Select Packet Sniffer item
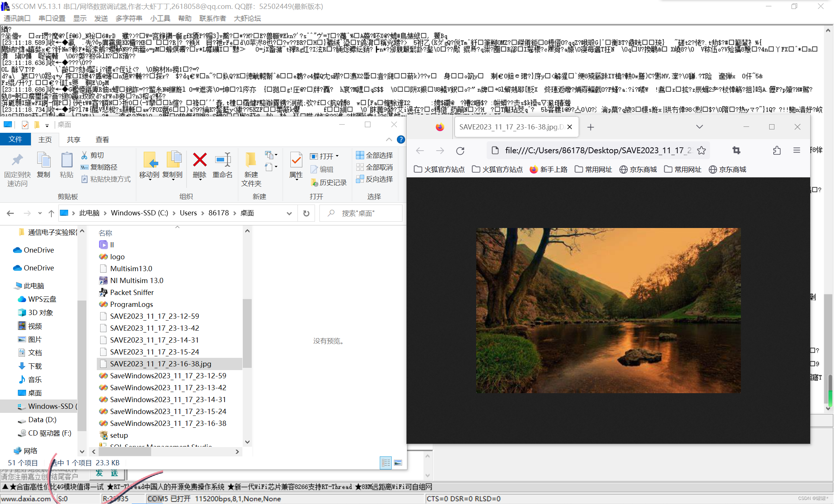Screen dimensions: 834x504 point(132,292)
